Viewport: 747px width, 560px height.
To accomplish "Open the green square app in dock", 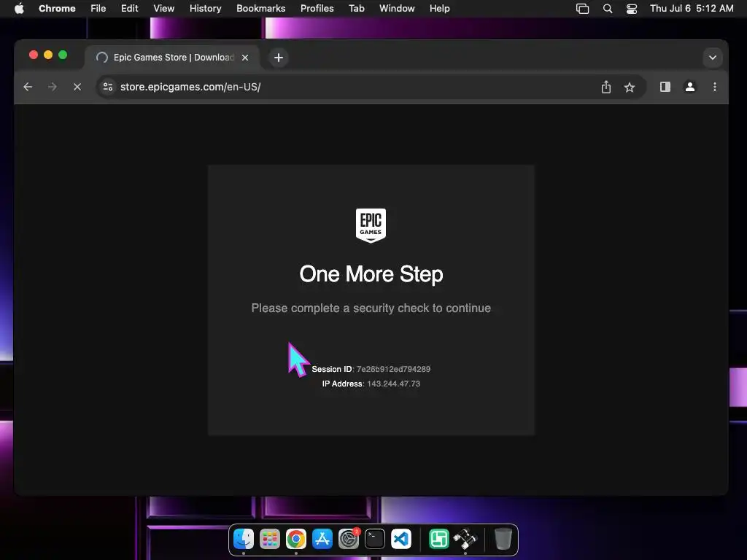I will 438,539.
